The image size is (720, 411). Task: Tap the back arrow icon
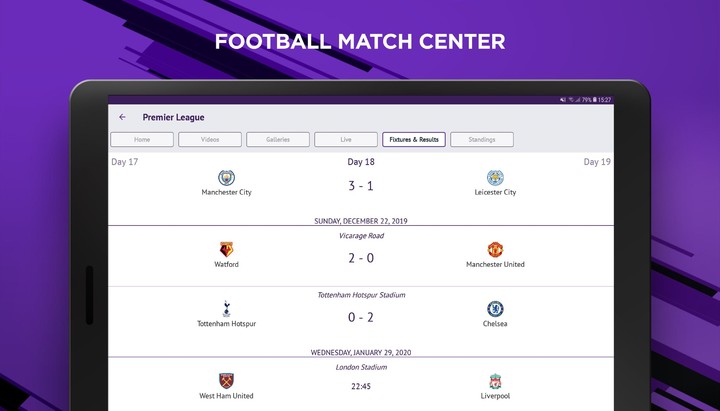pos(122,117)
